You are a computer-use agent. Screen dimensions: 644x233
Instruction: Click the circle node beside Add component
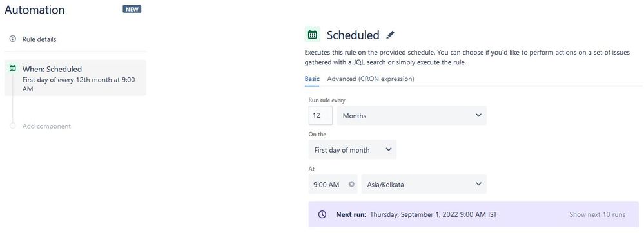(13, 126)
